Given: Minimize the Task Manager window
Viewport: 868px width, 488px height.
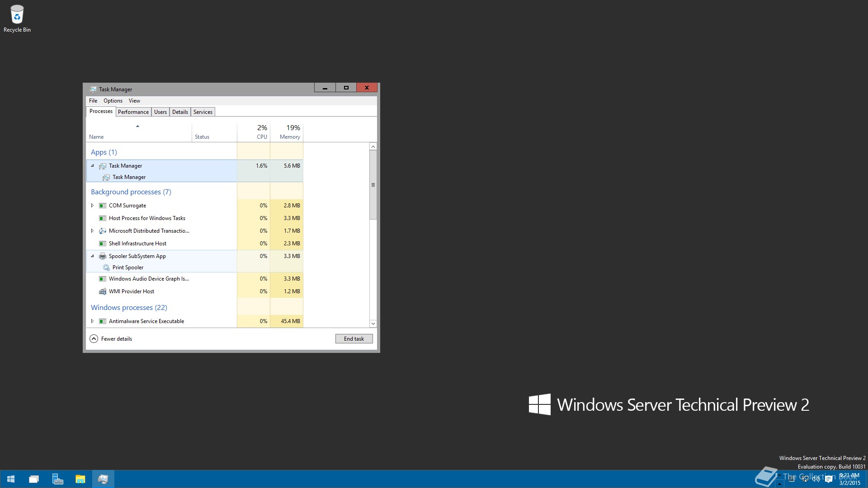Looking at the screenshot, I should point(325,88).
